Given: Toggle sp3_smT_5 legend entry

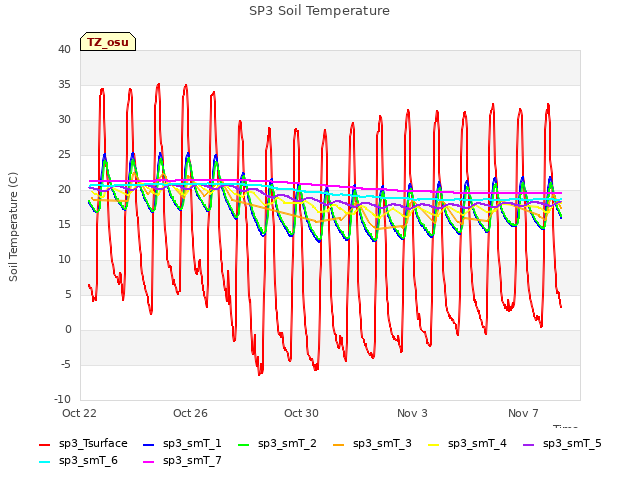Looking at the screenshot, I should tap(562, 444).
